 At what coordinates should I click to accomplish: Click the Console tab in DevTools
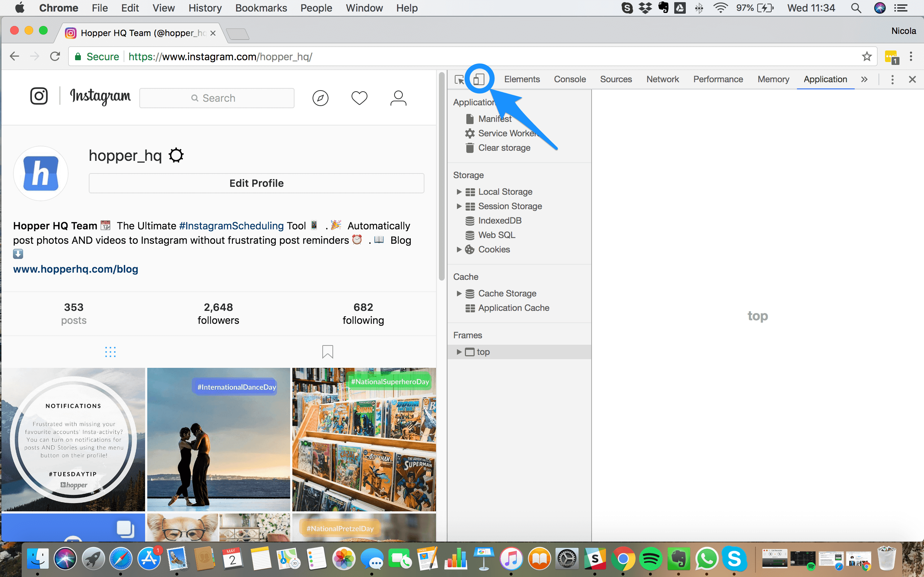pos(569,79)
